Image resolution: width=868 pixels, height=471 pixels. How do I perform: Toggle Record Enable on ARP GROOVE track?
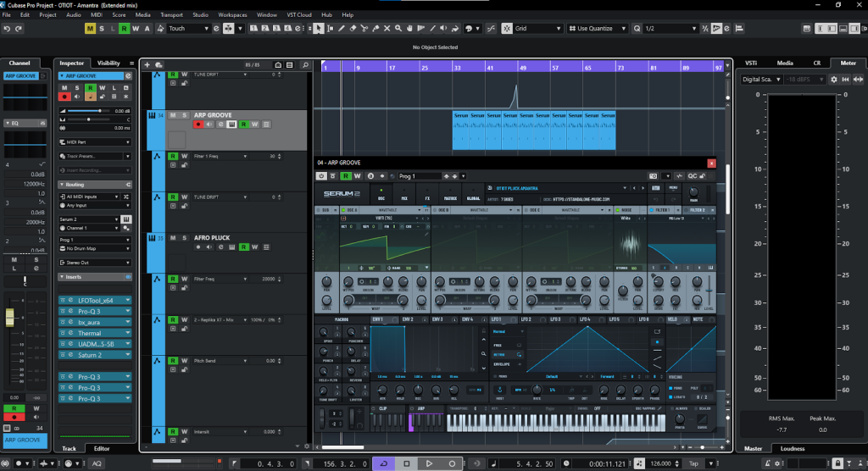coord(198,125)
